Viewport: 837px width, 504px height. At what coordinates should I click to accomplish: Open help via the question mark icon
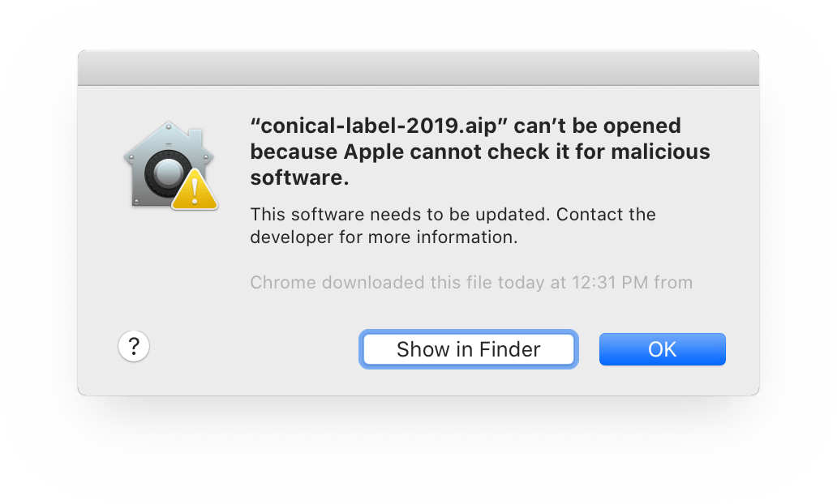click(x=134, y=346)
